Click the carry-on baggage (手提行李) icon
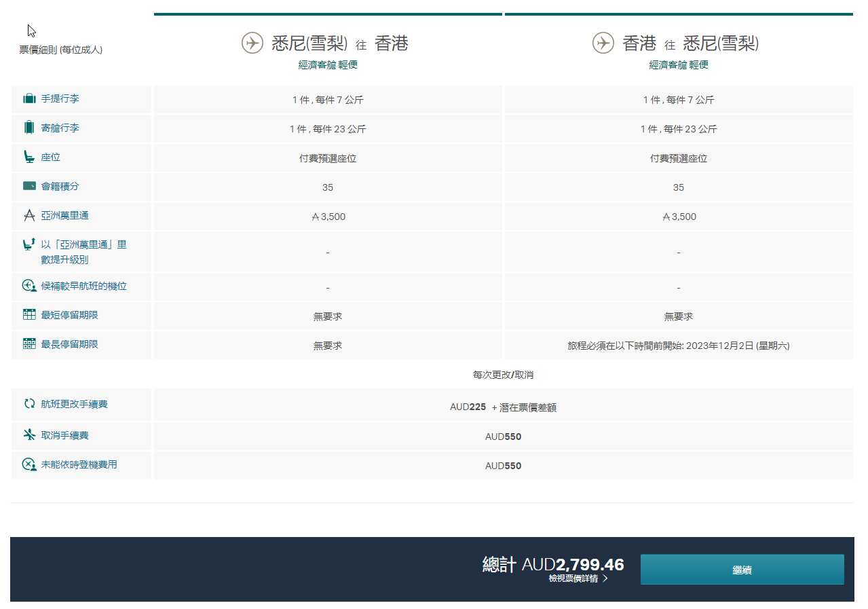This screenshot has width=868, height=609. pyautogui.click(x=29, y=99)
